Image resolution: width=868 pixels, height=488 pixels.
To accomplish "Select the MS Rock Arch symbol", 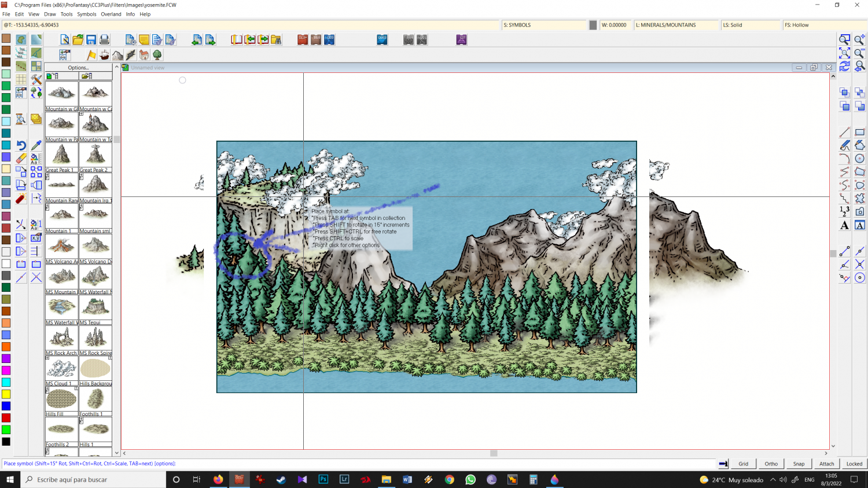I will 61,340.
